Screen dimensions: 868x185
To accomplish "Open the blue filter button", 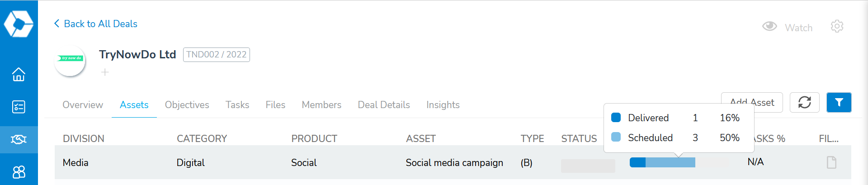I will coord(839,103).
